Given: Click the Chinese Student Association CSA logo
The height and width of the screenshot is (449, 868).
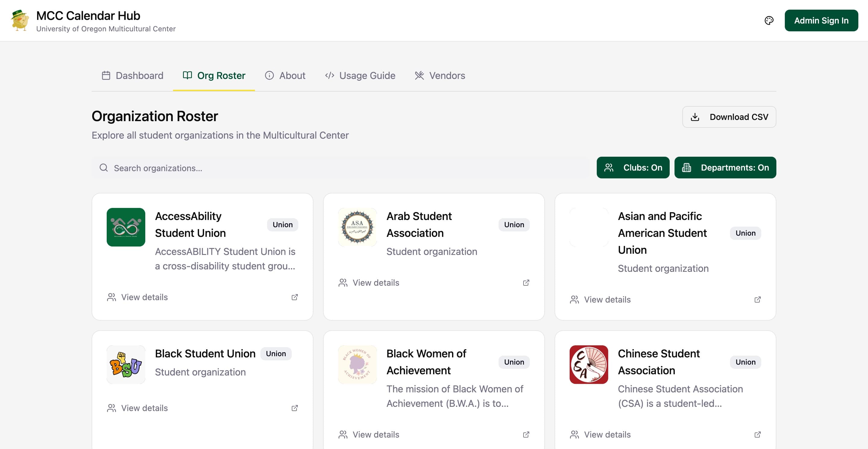Looking at the screenshot, I should 589,365.
